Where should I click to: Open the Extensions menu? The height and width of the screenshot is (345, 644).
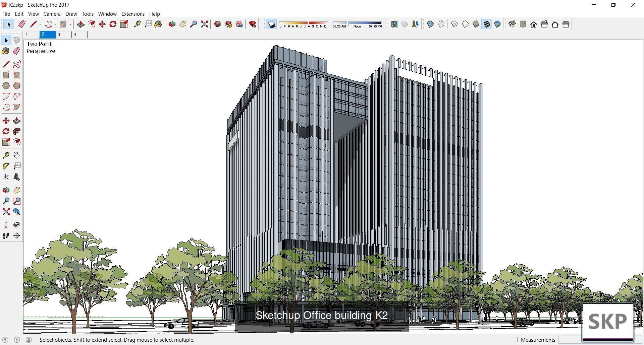(x=133, y=14)
